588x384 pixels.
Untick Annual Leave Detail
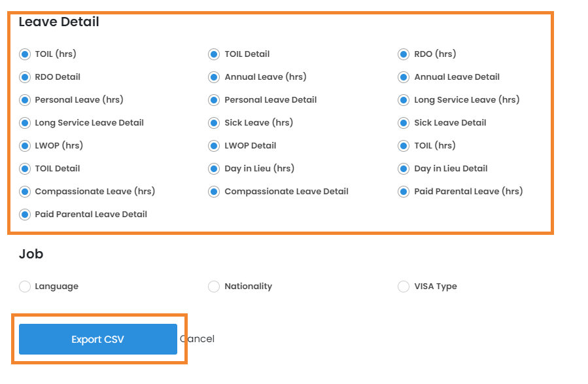coord(404,77)
